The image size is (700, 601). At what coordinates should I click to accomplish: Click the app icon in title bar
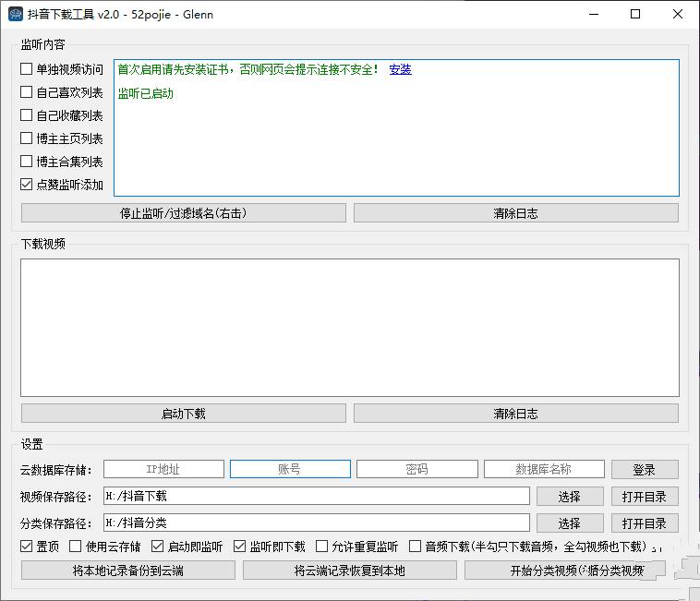tap(15, 14)
